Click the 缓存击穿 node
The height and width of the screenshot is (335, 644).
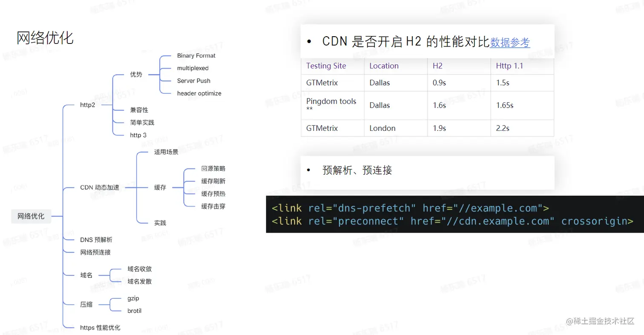pos(213,206)
